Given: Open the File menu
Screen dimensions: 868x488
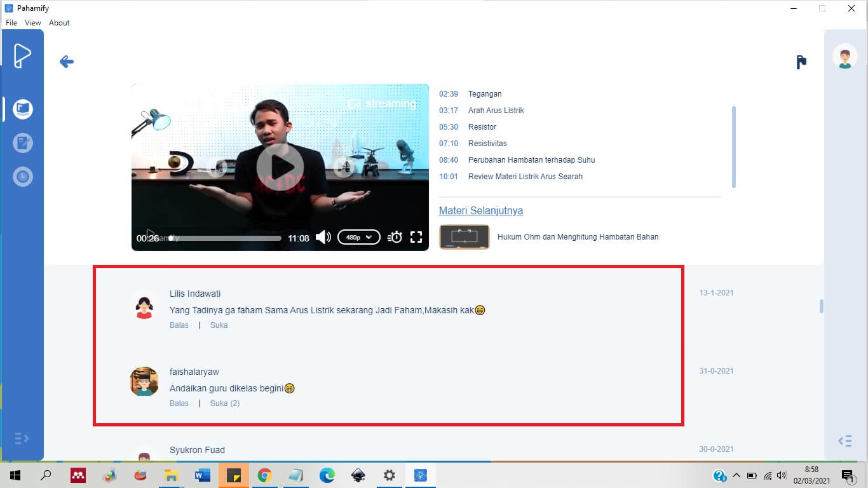Looking at the screenshot, I should pyautogui.click(x=11, y=23).
